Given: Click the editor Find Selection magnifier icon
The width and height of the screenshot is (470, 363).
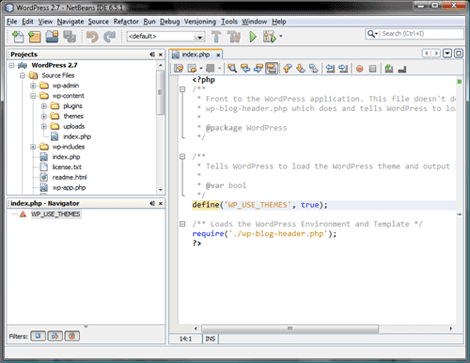Looking at the screenshot, I should tap(232, 69).
